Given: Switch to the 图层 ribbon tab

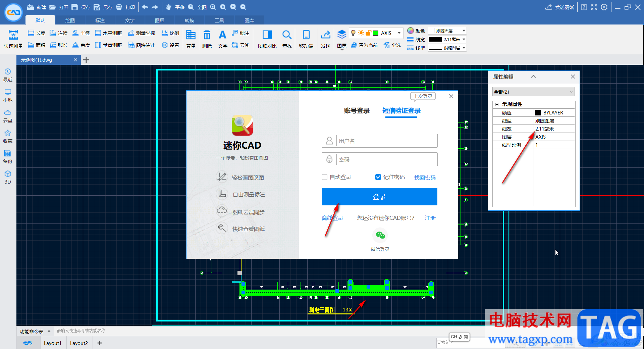Looking at the screenshot, I should point(160,20).
